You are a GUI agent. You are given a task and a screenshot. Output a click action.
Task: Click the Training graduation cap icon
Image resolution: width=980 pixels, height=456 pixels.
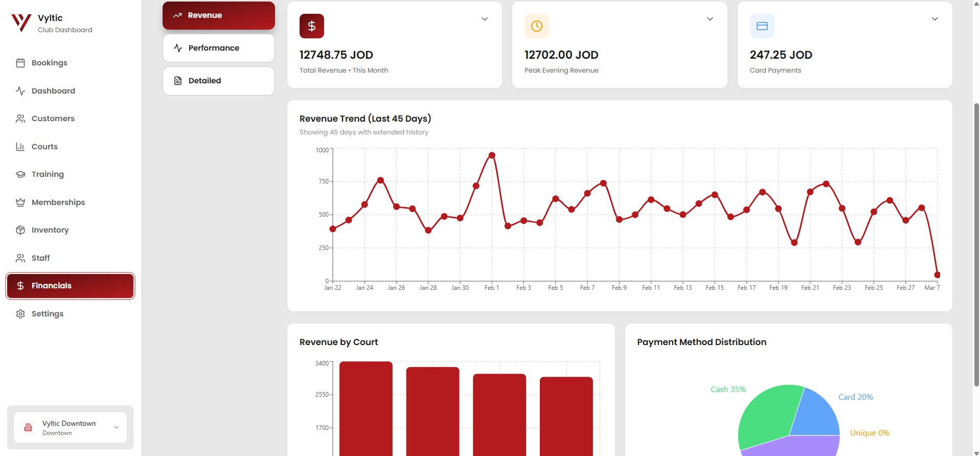point(20,174)
